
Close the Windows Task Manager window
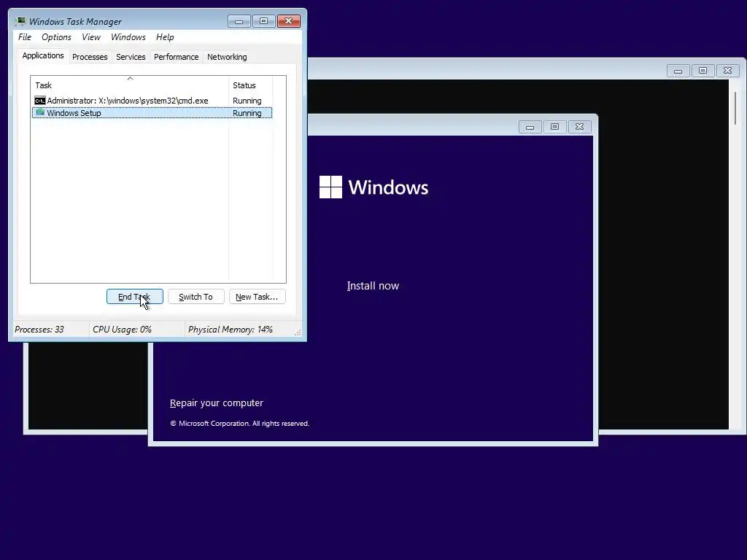pyautogui.click(x=288, y=21)
